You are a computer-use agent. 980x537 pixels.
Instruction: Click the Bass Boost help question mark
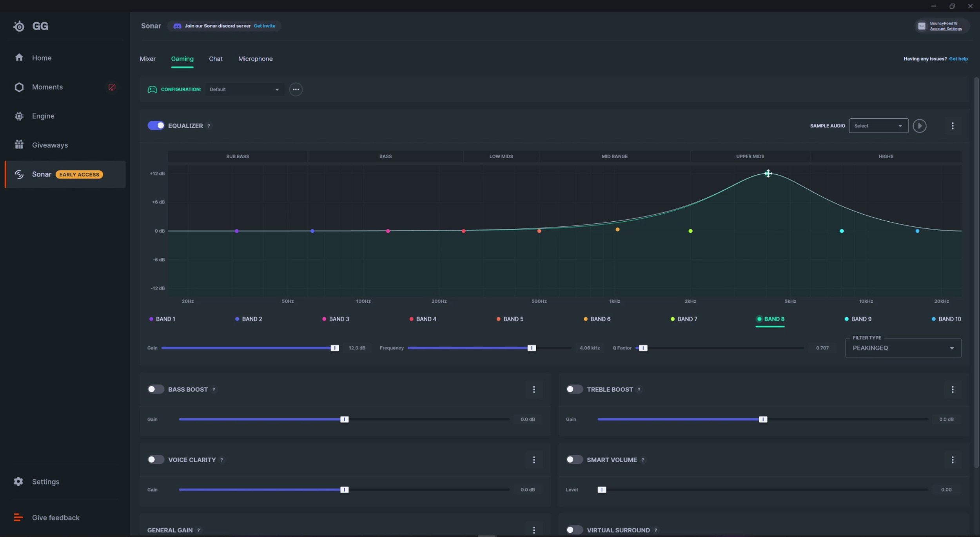(214, 389)
